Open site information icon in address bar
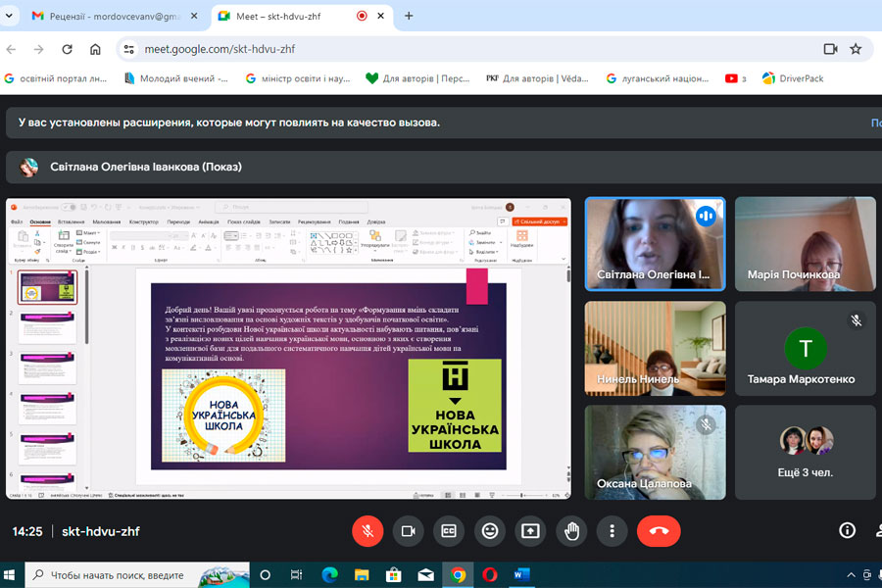The image size is (882, 588). point(128,49)
